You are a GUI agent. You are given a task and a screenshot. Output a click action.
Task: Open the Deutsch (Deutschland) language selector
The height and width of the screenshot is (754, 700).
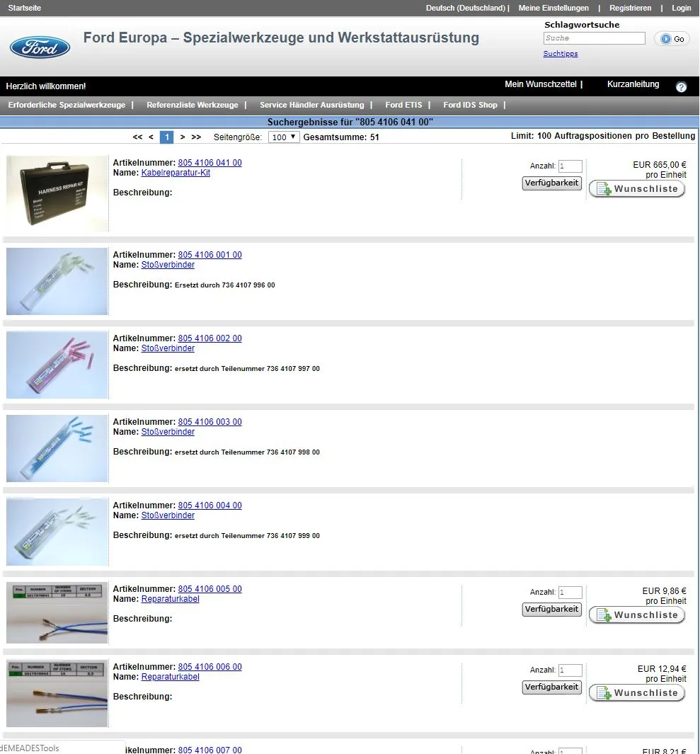coord(465,8)
